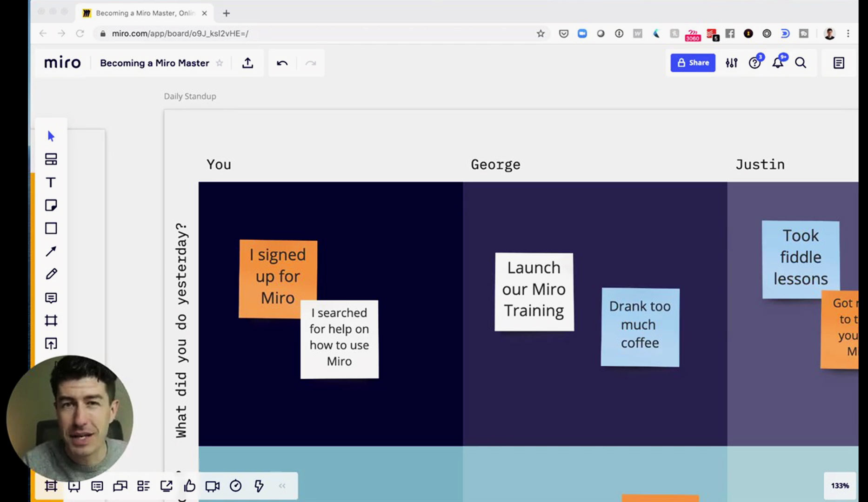Open the Chrome three-dot menu

(848, 33)
